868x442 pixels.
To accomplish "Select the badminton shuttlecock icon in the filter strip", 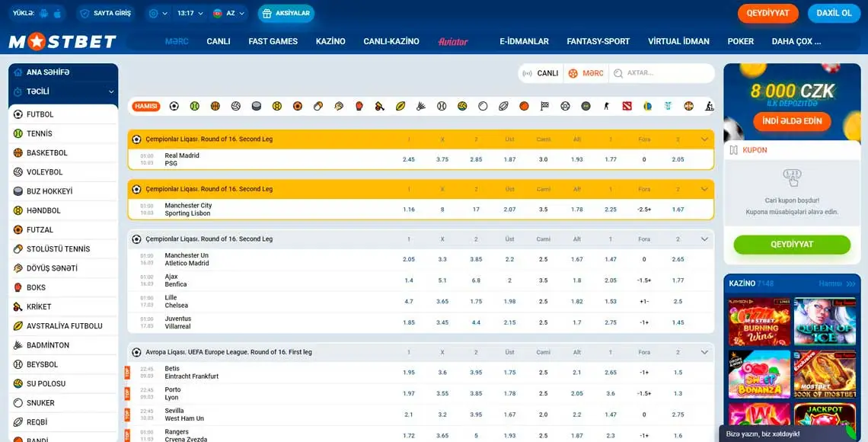I will (x=421, y=106).
